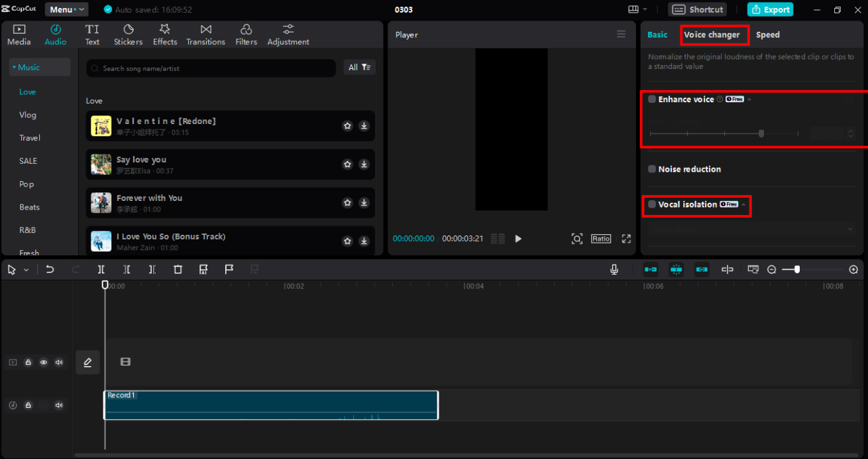Image resolution: width=868 pixels, height=459 pixels.
Task: Download the Forever with You song
Action: click(x=364, y=203)
